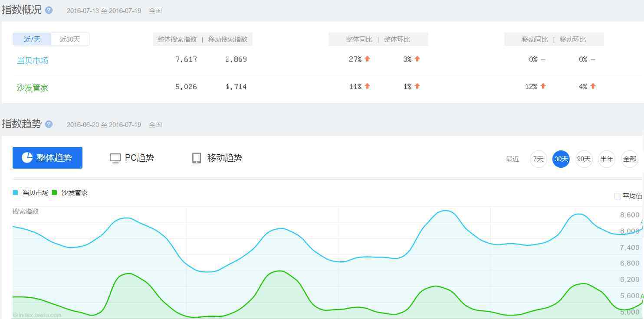This screenshot has width=644, height=319.
Task: Click the 移动同比 column header
Action: [535, 39]
